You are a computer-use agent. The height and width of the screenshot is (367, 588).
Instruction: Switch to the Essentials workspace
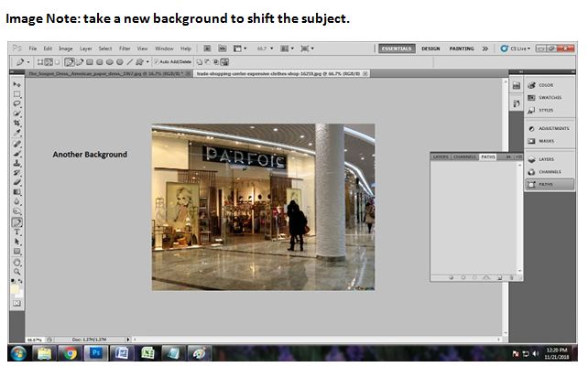point(397,49)
